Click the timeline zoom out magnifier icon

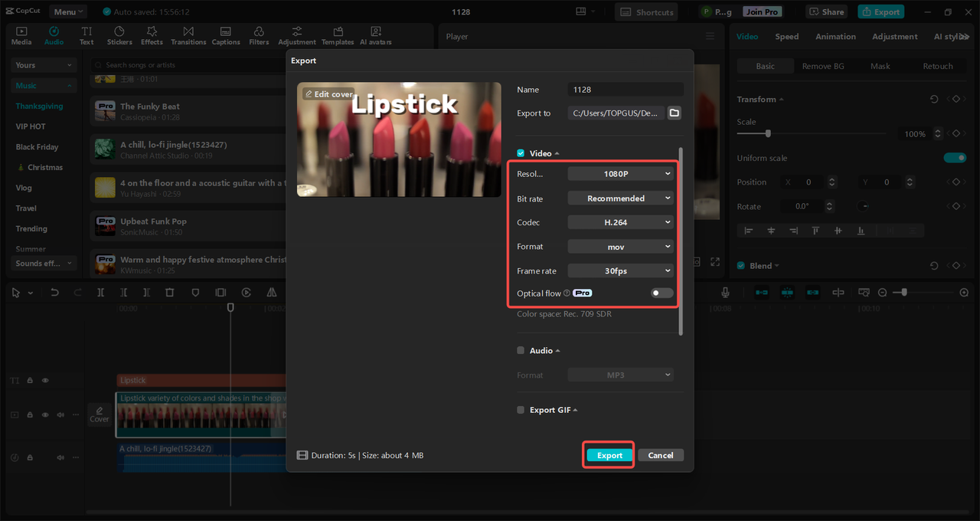click(x=882, y=293)
